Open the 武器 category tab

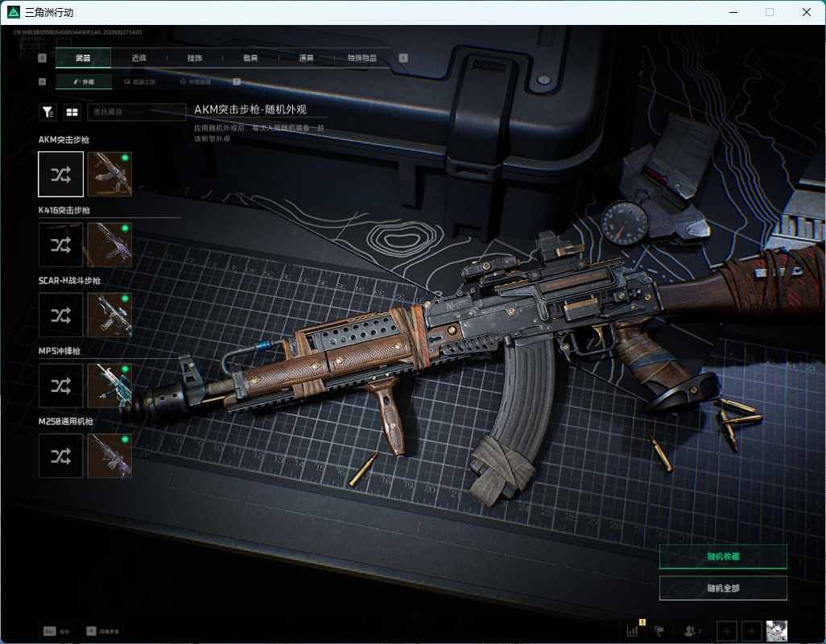[83, 58]
